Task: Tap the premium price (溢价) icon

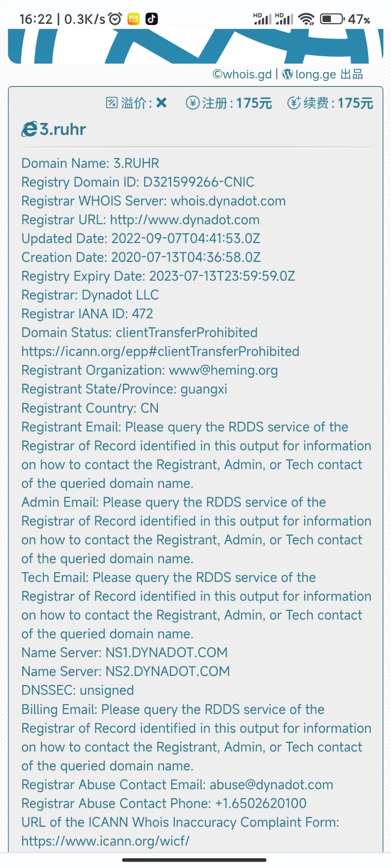Action: (x=112, y=103)
